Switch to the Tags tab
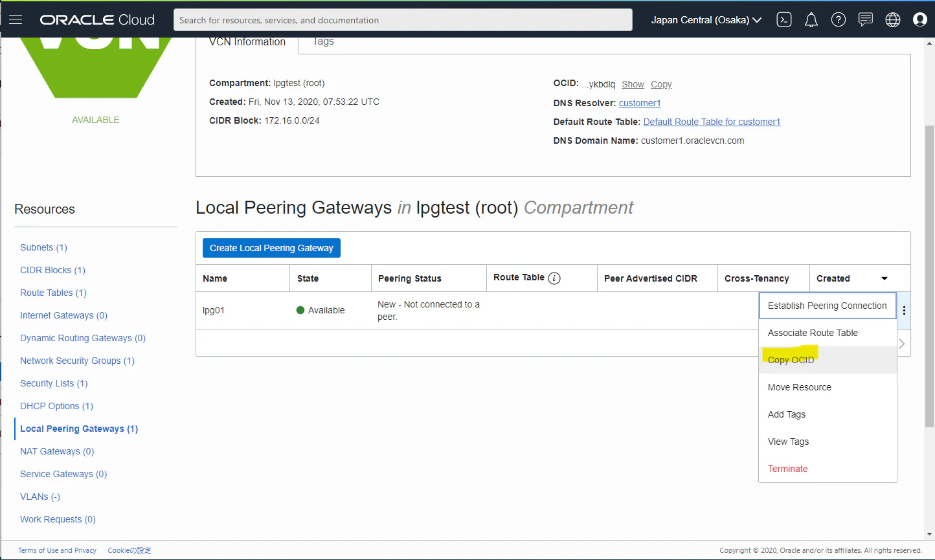Viewport: 935px width, 560px height. (x=323, y=43)
